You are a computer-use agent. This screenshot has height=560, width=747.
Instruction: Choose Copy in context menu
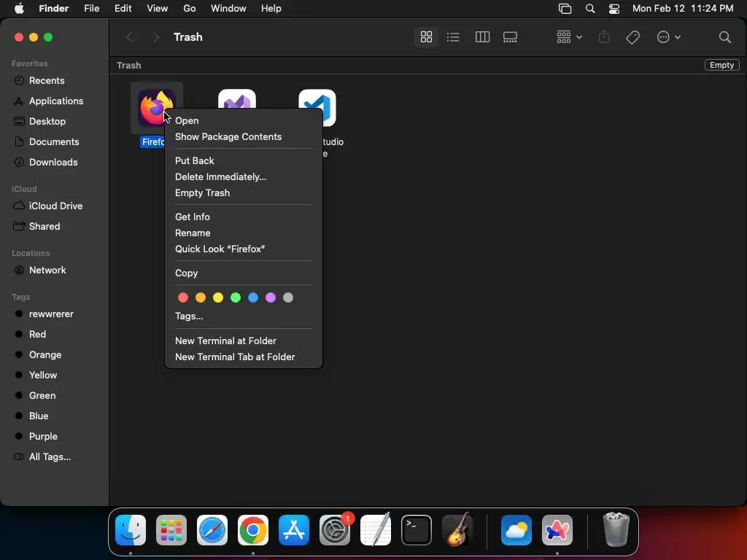244,273
